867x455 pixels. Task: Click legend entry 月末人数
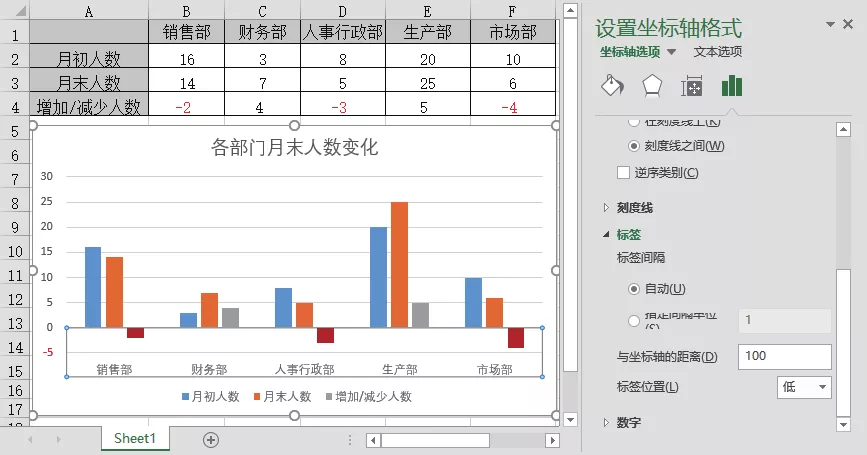click(283, 396)
